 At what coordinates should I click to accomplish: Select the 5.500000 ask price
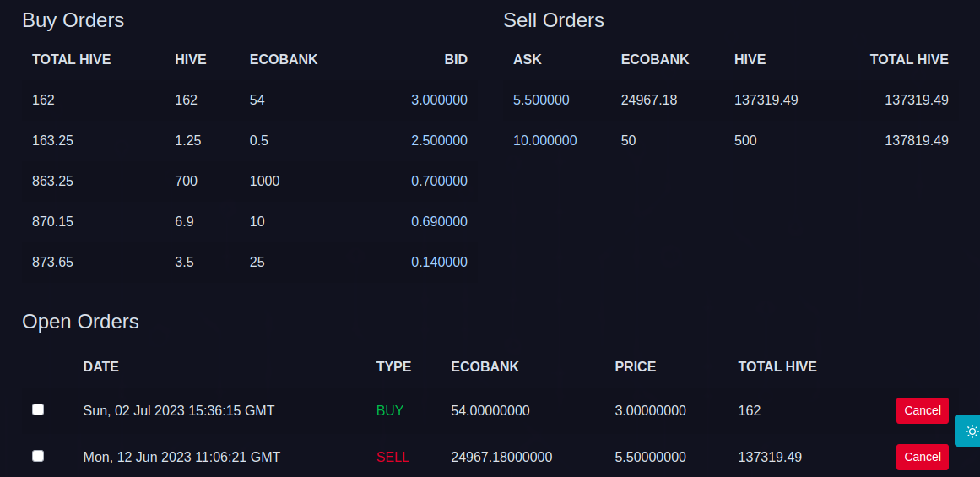click(541, 100)
